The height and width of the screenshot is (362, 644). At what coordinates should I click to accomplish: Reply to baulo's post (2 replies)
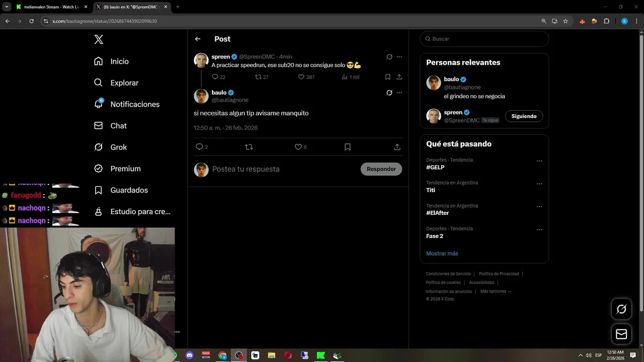pos(201,147)
